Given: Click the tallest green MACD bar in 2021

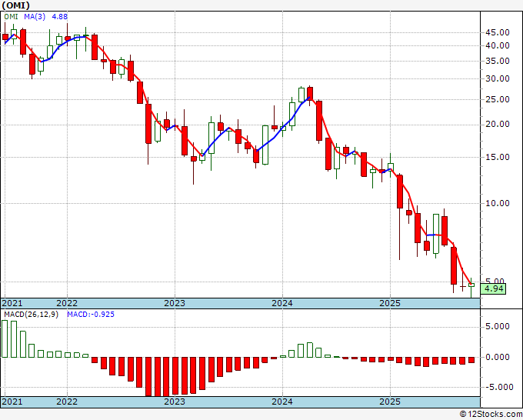Looking at the screenshot, I should point(5,339).
